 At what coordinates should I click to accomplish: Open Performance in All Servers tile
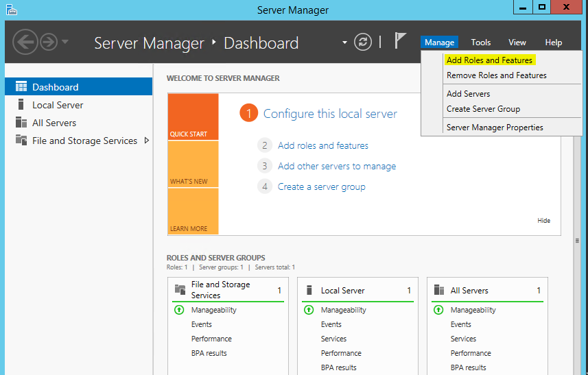pyautogui.click(x=471, y=353)
